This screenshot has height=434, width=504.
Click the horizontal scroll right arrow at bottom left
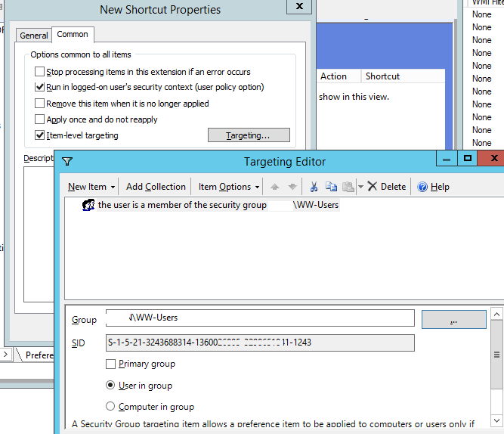point(6,355)
